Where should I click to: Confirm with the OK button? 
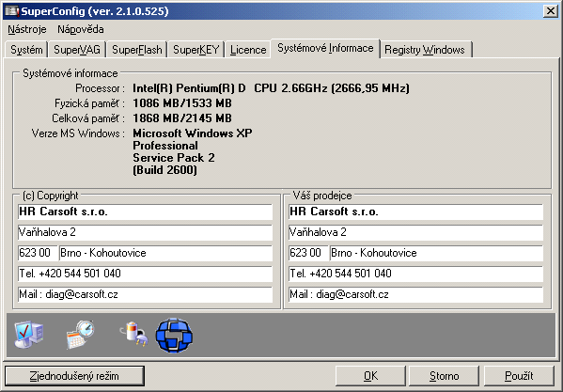(370, 376)
